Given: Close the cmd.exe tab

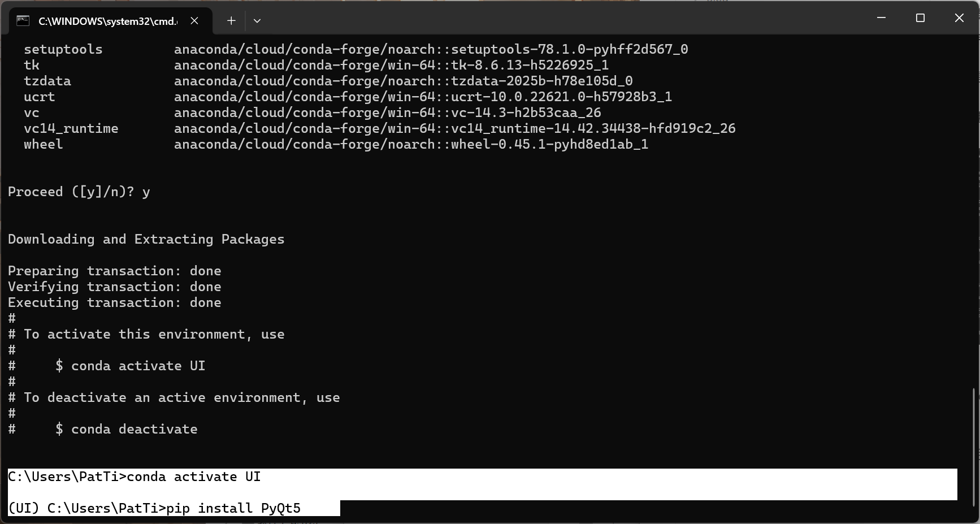Looking at the screenshot, I should (x=194, y=21).
